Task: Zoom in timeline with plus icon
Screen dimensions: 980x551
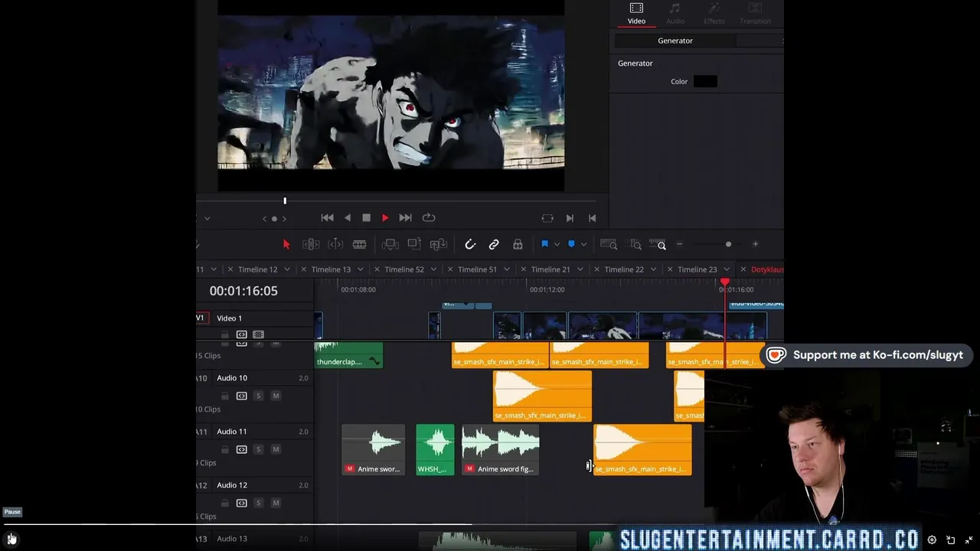Action: pyautogui.click(x=755, y=244)
